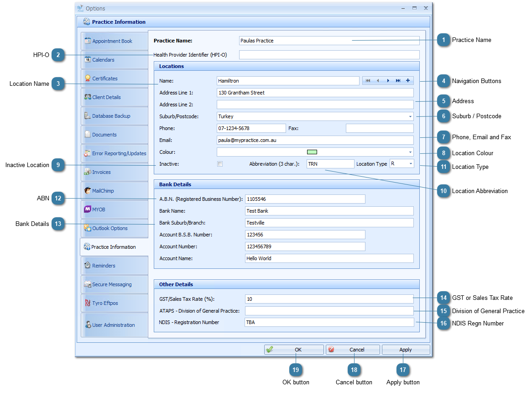532x393 pixels.
Task: Open the Colour dropdown arrow
Action: (x=410, y=152)
